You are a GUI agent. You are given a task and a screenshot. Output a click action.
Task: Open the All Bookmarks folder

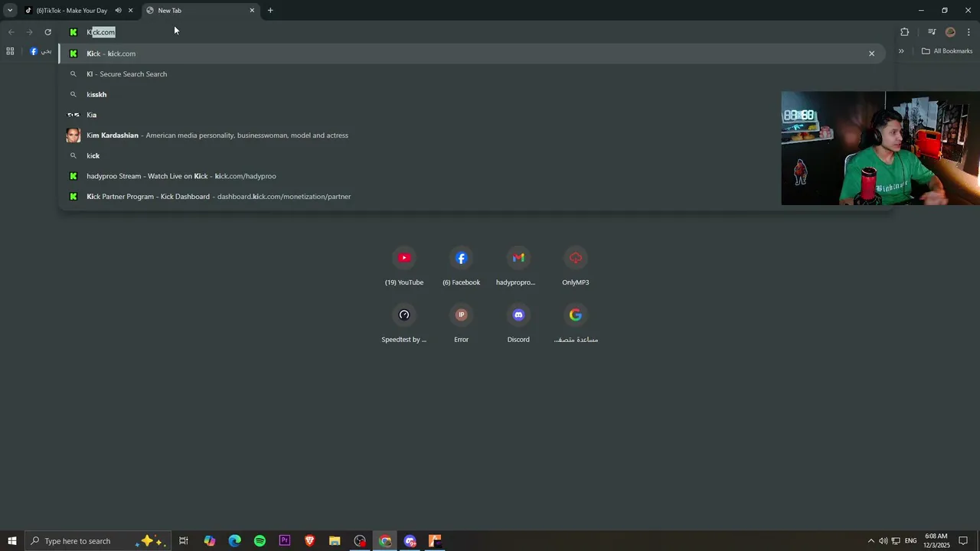[947, 51]
